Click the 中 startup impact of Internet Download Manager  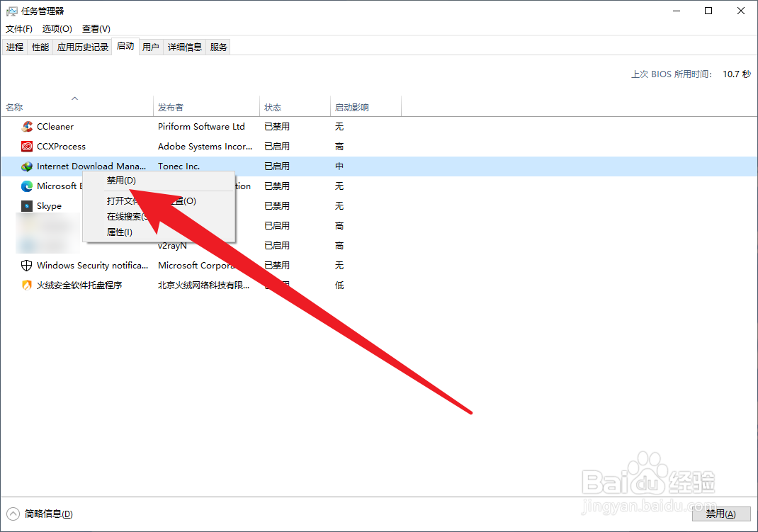pos(339,166)
